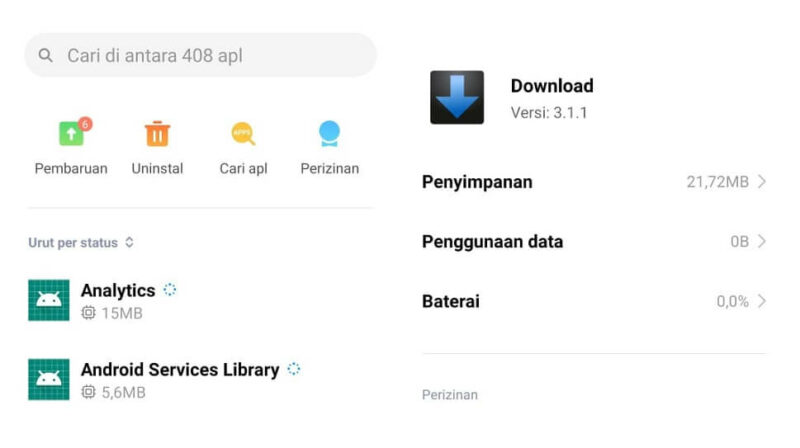Open the Cari apl icon

(x=243, y=134)
